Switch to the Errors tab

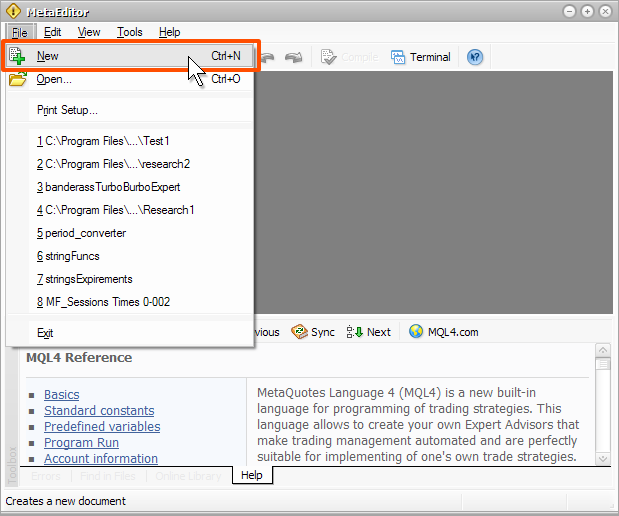(46, 476)
